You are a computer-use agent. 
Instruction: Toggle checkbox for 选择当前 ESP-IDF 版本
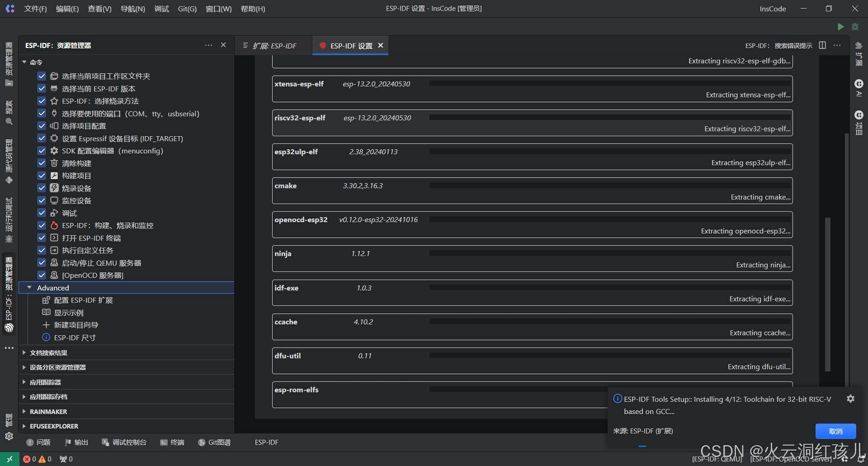tap(42, 89)
